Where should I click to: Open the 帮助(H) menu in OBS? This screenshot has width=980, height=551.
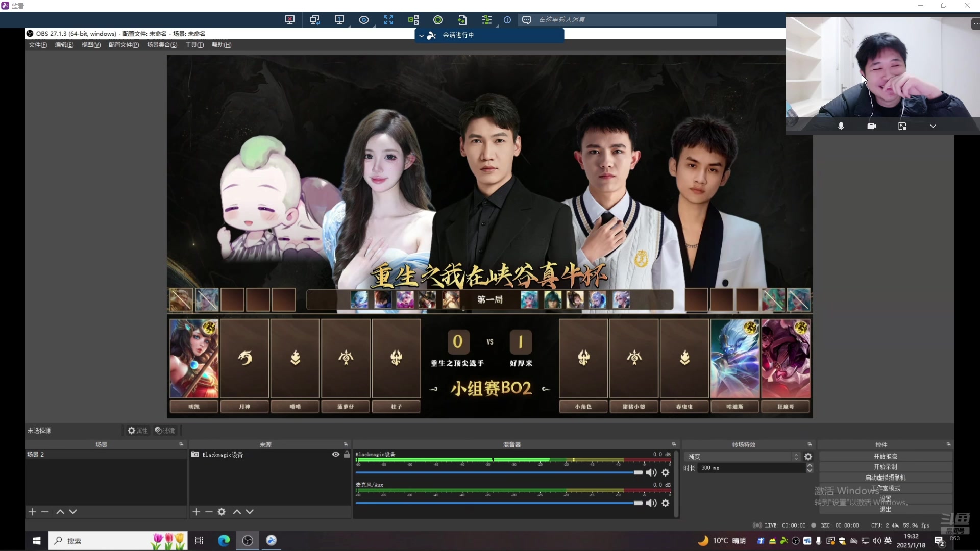click(222, 45)
